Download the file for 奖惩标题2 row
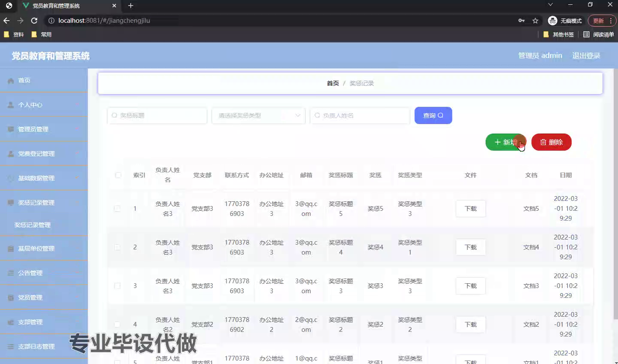Screen dimensions: 618x364 point(471,325)
